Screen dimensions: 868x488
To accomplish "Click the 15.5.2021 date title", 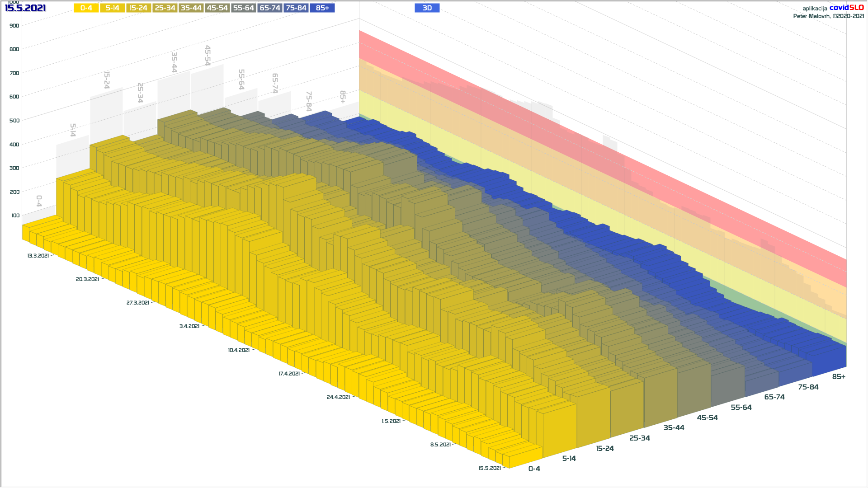I will coord(25,8).
